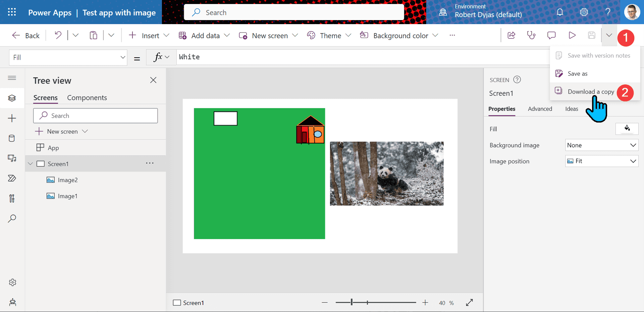Open the Insert pane from left rail
The width and height of the screenshot is (644, 312).
pyautogui.click(x=12, y=118)
